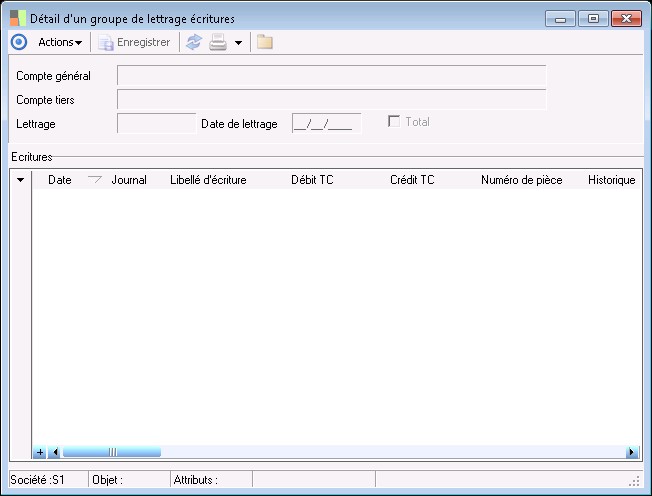Click the Date de lettrage field
Screen dimensions: 652x496
point(326,123)
